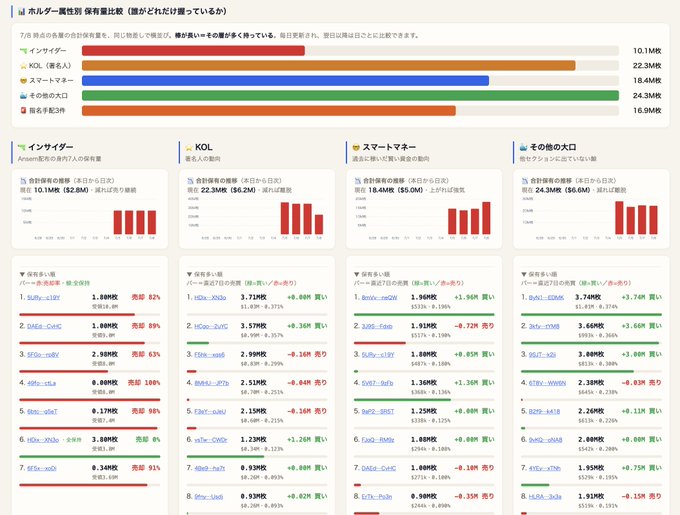Open the その他の大口 rank 3 wallet link holding 3.00M
The height and width of the screenshot is (515, 680).
(x=543, y=355)
